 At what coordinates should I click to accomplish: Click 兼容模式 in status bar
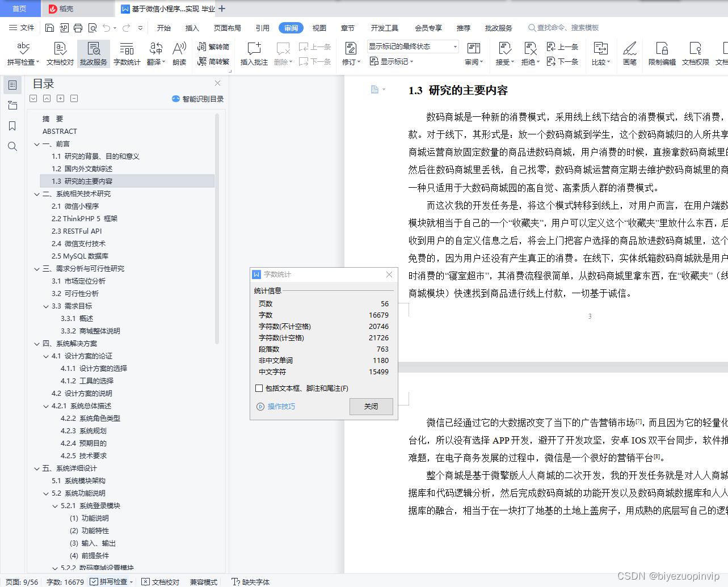pyautogui.click(x=204, y=582)
